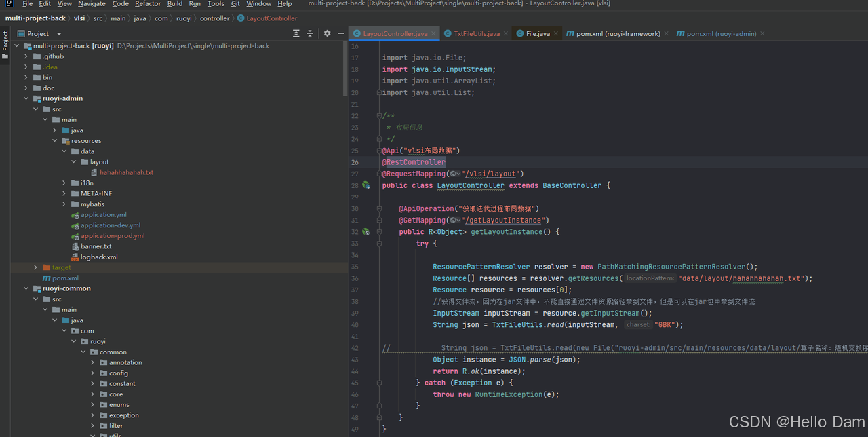Select banner.txt file

96,246
